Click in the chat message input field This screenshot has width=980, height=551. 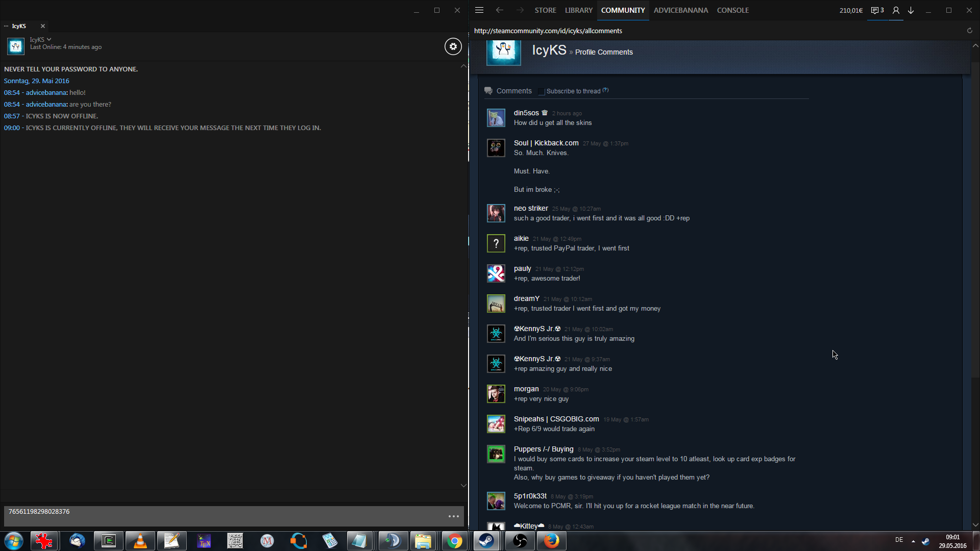tap(225, 515)
